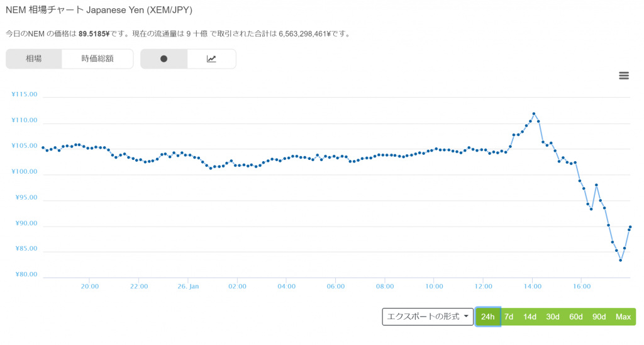Click the 26. Jan date axis label
This screenshot has height=345, width=644.
(188, 286)
